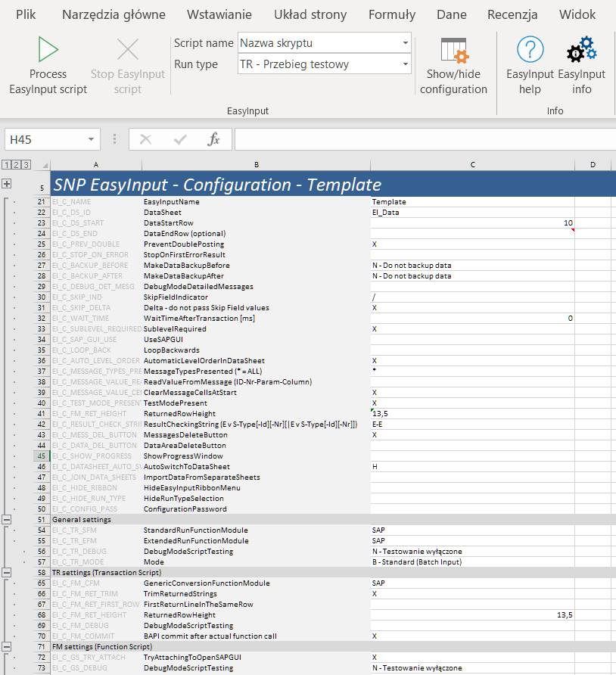Screen dimensions: 616x675
Task: Click the Stop EasyInput script icon
Action: [x=127, y=51]
